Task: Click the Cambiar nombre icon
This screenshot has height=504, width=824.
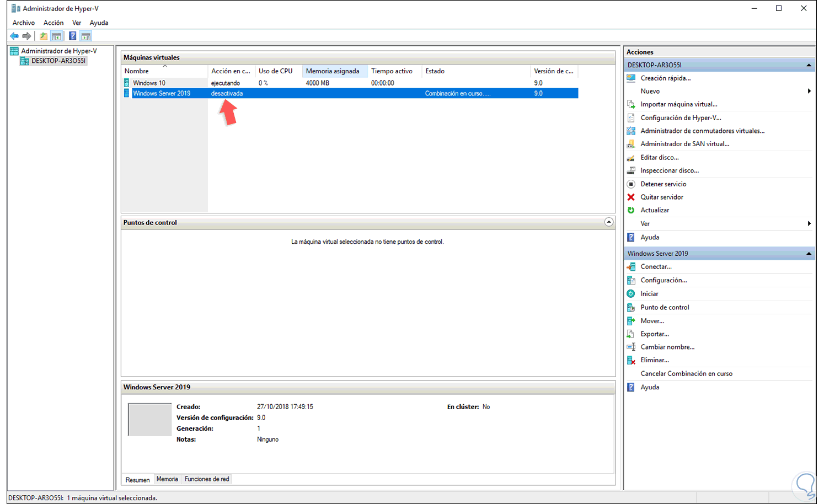Action: pos(631,347)
